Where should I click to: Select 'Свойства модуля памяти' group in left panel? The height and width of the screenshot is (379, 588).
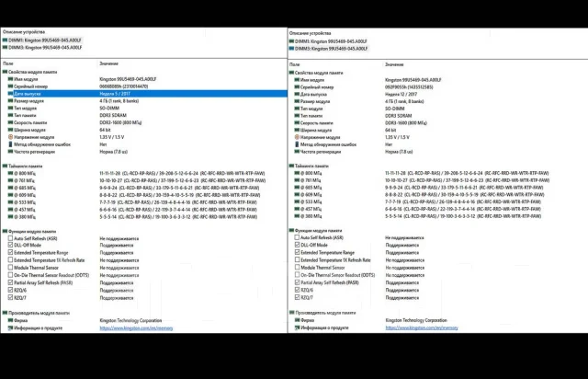(x=30, y=72)
